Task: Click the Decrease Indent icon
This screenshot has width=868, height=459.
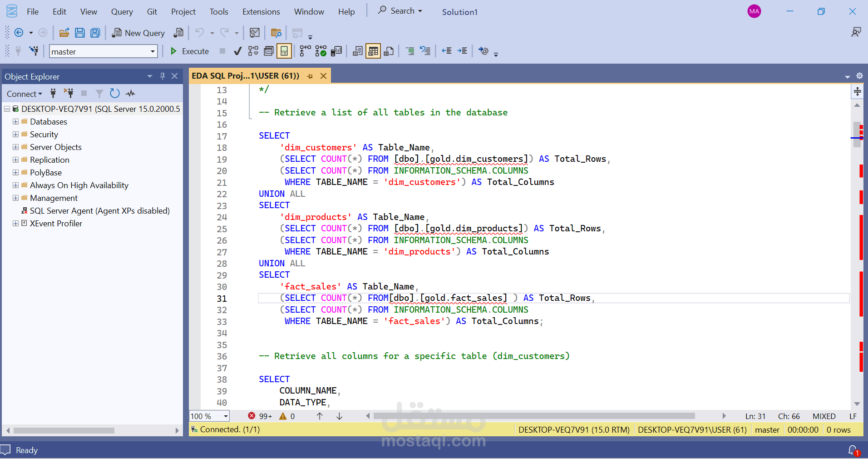Action: click(x=447, y=51)
